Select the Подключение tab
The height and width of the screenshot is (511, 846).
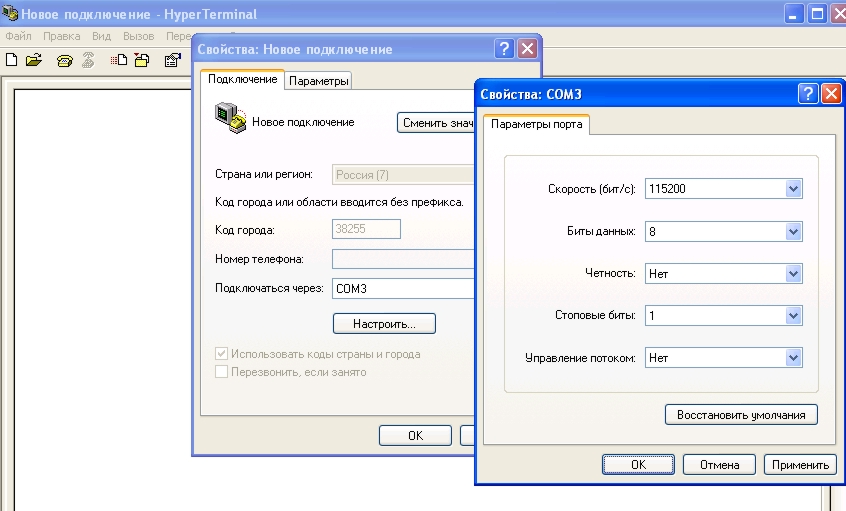point(242,79)
